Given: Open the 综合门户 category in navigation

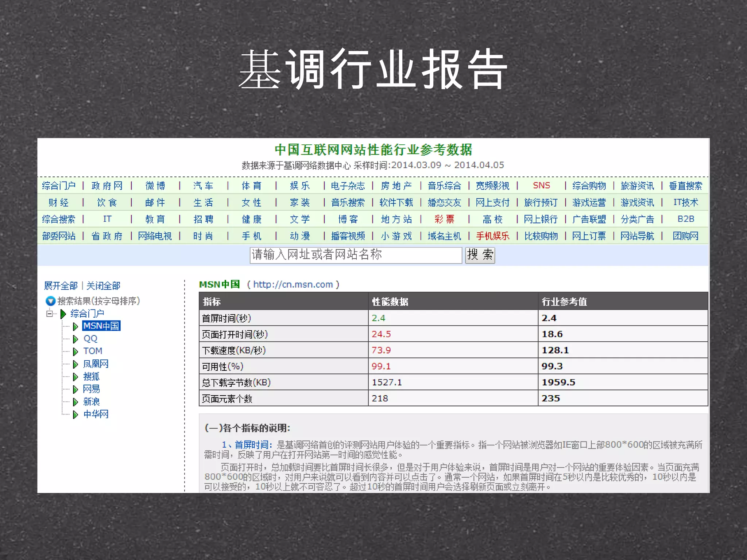Looking at the screenshot, I should tap(59, 186).
